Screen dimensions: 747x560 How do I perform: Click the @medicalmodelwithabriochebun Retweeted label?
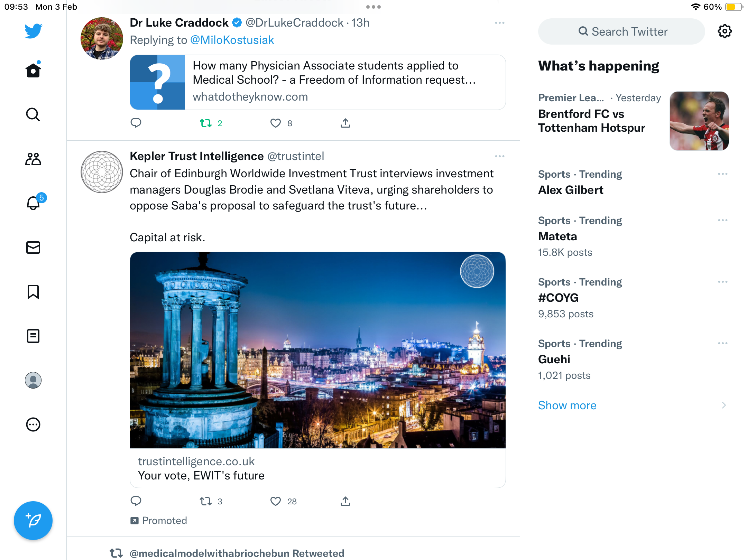coord(237,553)
